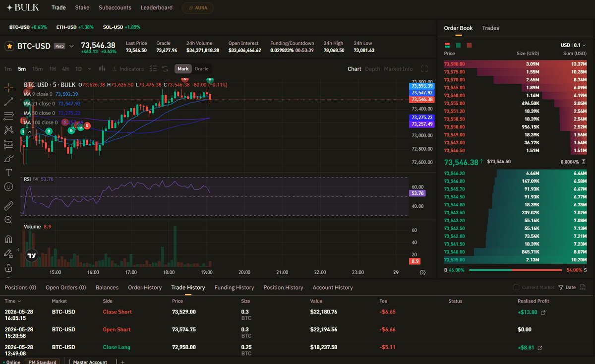
Task: Select the ETH-USD ticker
Action: point(74,27)
